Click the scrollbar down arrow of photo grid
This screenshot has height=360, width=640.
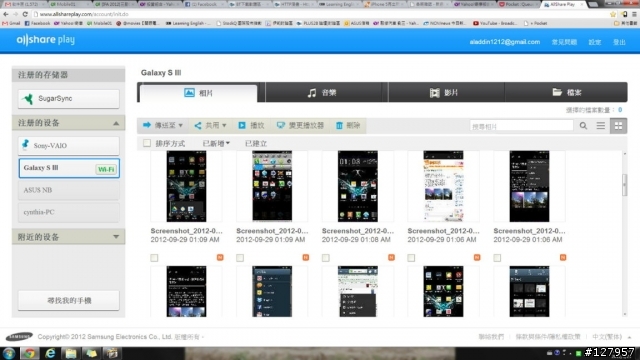click(624, 314)
